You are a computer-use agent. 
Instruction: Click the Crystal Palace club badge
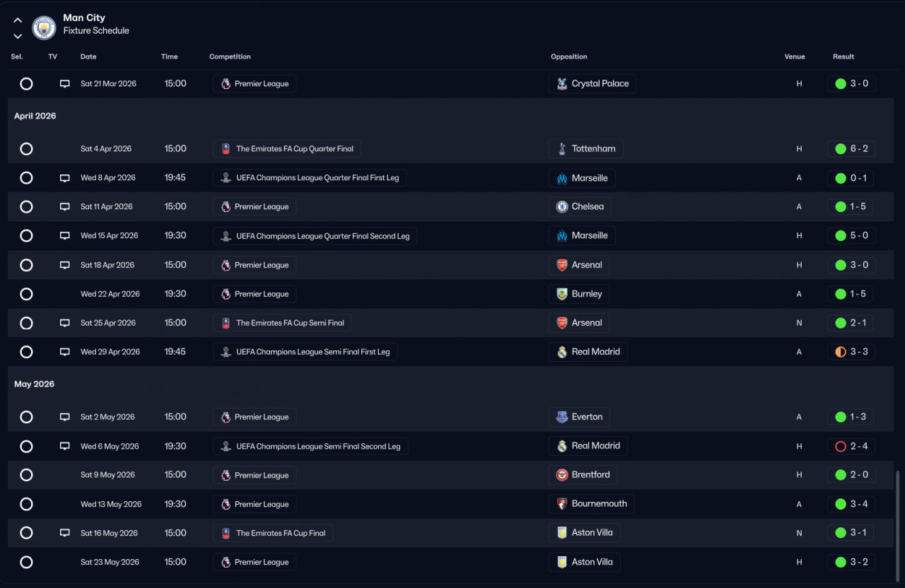562,84
